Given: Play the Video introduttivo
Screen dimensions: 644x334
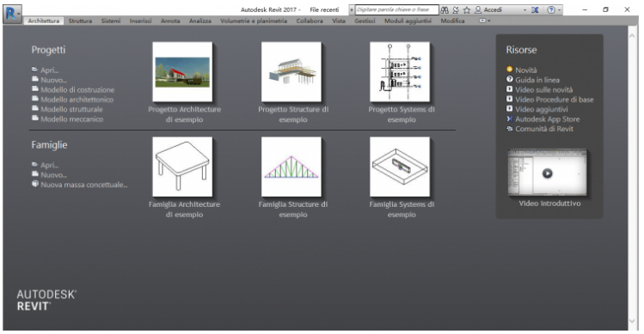Looking at the screenshot, I should [x=547, y=173].
